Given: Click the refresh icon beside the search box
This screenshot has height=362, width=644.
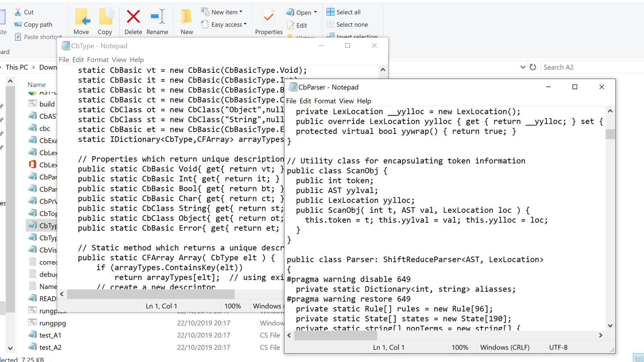Looking at the screenshot, I should click(533, 67).
